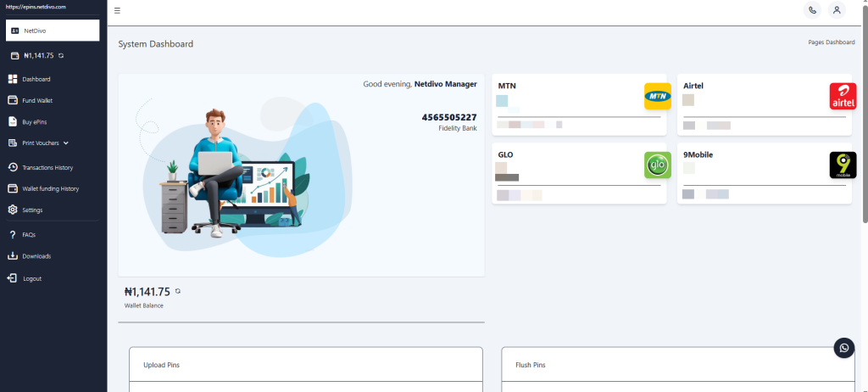Click the 9Mobile logo
Screen dimensions: 868x392
coord(843,165)
